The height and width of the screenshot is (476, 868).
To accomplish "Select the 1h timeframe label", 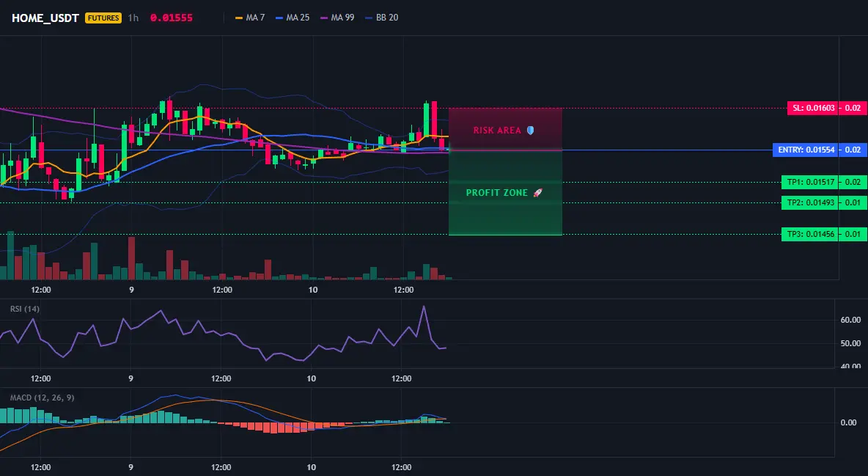I will (x=133, y=18).
